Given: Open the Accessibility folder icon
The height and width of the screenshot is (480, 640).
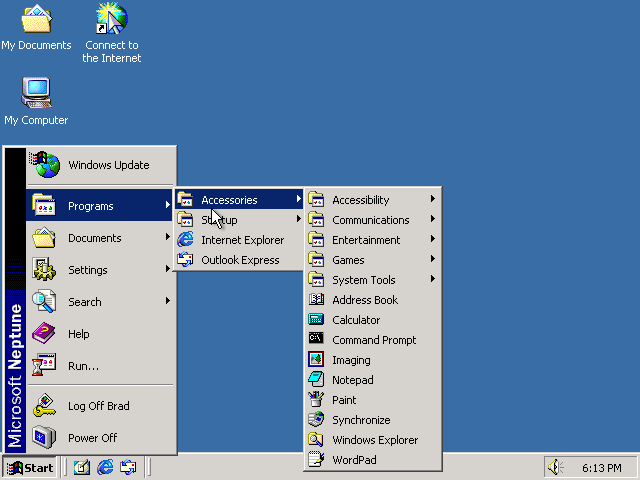Looking at the screenshot, I should (316, 200).
